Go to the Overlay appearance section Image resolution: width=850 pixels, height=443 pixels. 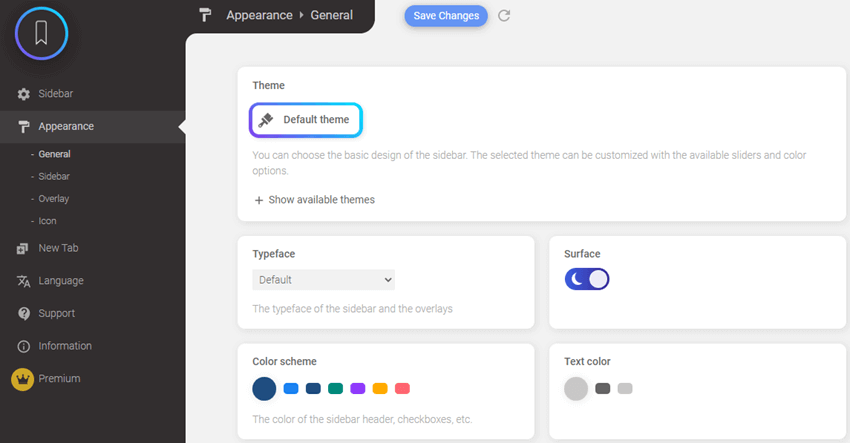(54, 199)
